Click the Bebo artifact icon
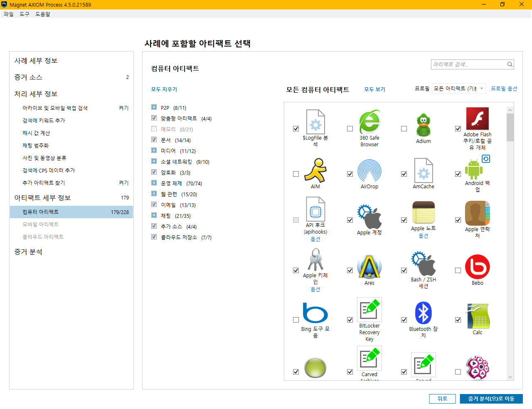This screenshot has height=409, width=532. click(478, 266)
